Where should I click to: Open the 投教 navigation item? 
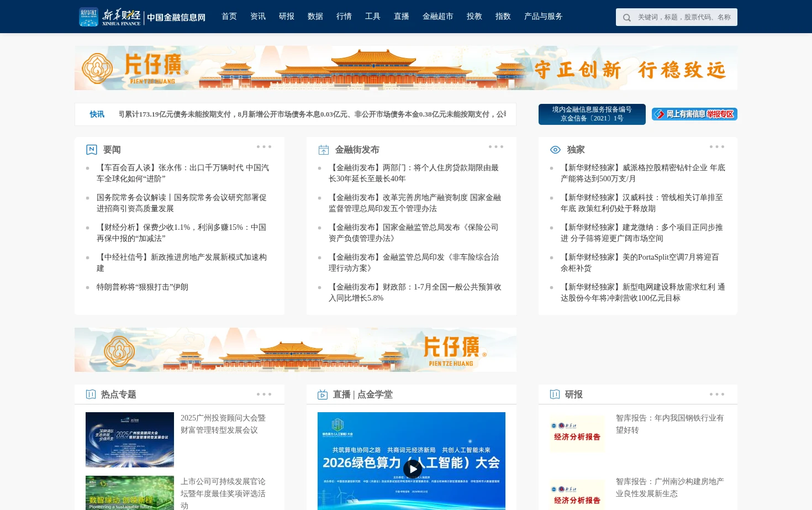(x=474, y=17)
